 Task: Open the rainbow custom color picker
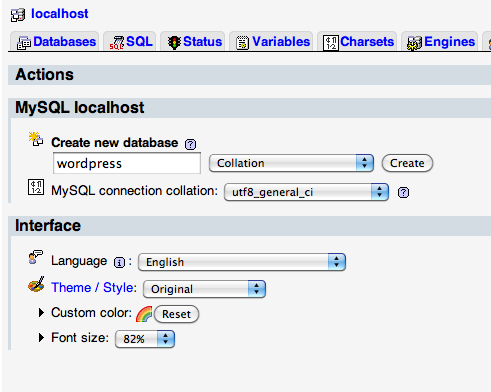click(x=144, y=314)
